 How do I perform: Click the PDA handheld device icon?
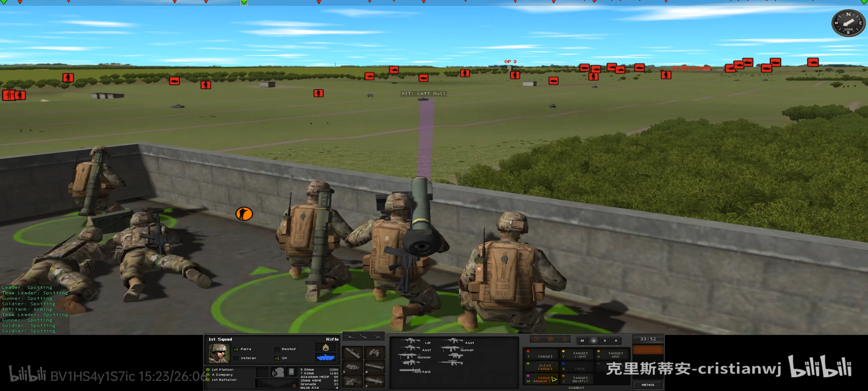point(291,372)
